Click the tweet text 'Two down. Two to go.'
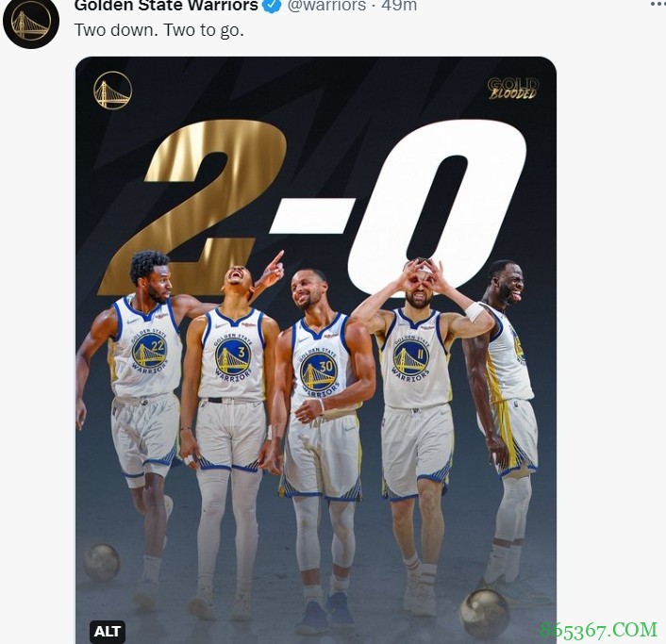 coord(158,30)
